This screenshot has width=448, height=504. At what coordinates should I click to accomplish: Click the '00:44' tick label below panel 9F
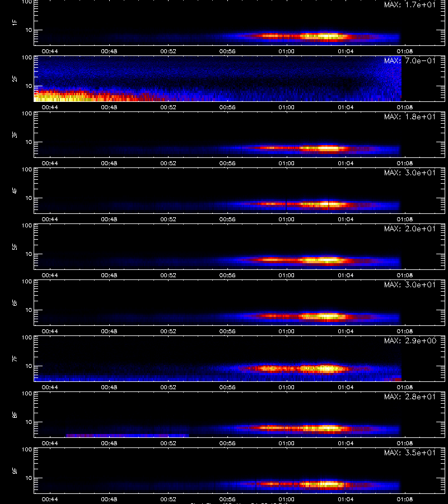tap(50, 499)
